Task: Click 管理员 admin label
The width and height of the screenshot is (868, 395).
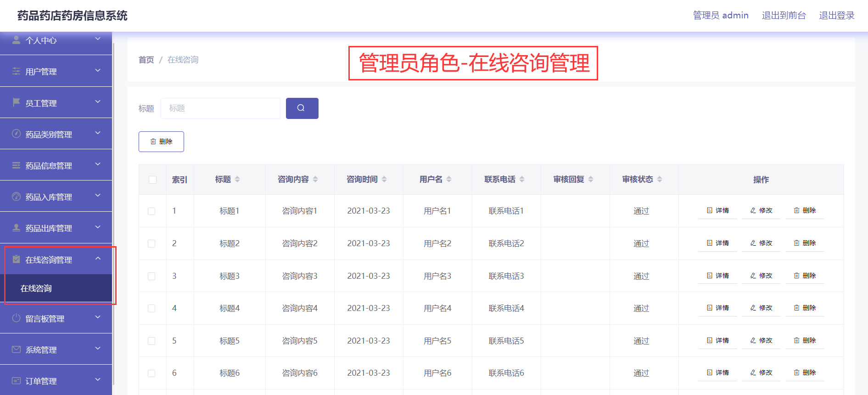Action: tap(721, 15)
